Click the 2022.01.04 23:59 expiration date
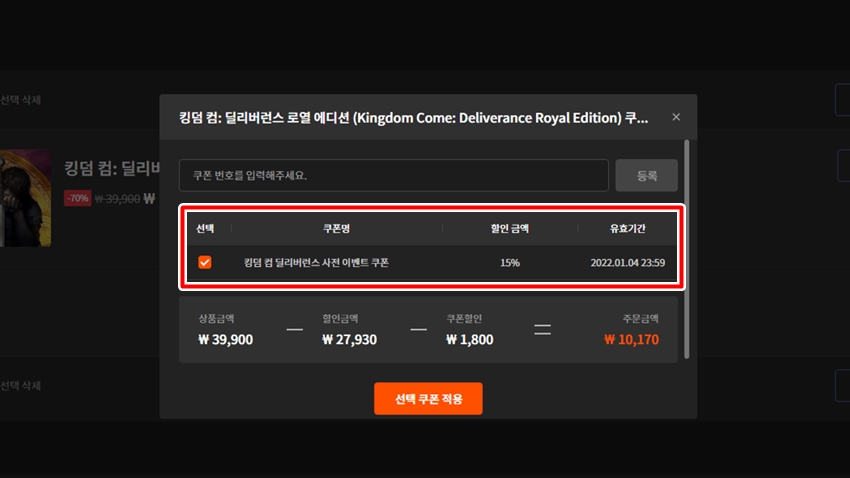Viewport: 850px width, 478px height. (628, 263)
